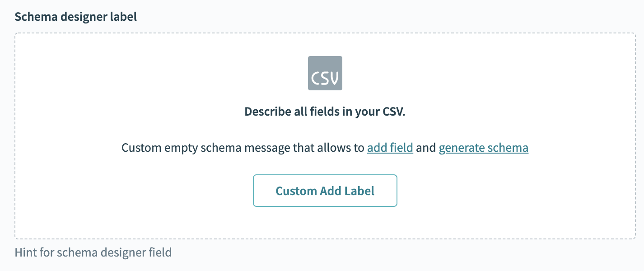Click the "add field" link
The height and width of the screenshot is (271, 644).
click(x=390, y=148)
